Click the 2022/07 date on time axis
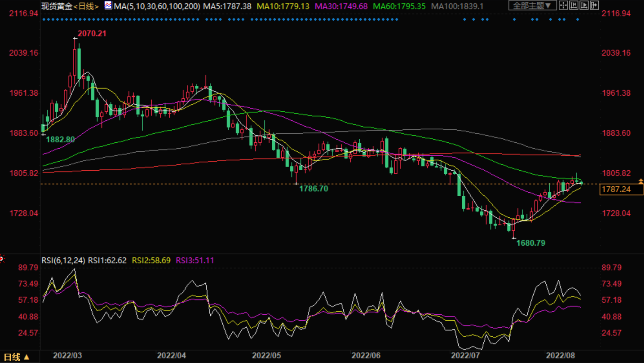This screenshot has width=644, height=363. click(x=465, y=356)
